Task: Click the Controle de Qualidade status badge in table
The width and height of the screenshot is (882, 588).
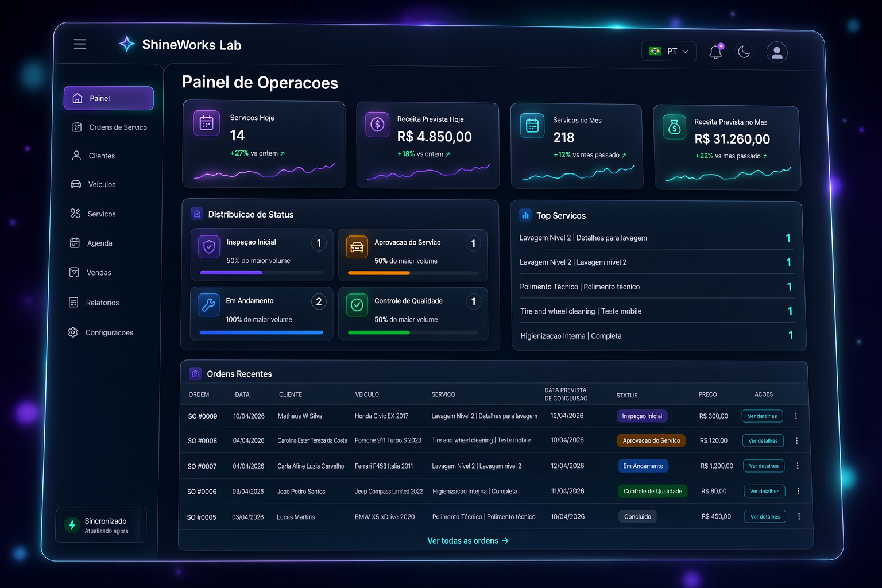Action: click(653, 491)
